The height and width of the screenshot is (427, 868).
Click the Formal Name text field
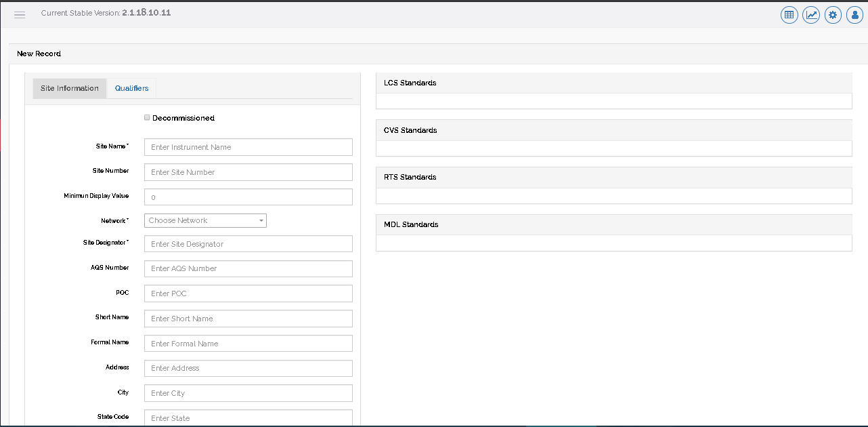click(x=248, y=344)
